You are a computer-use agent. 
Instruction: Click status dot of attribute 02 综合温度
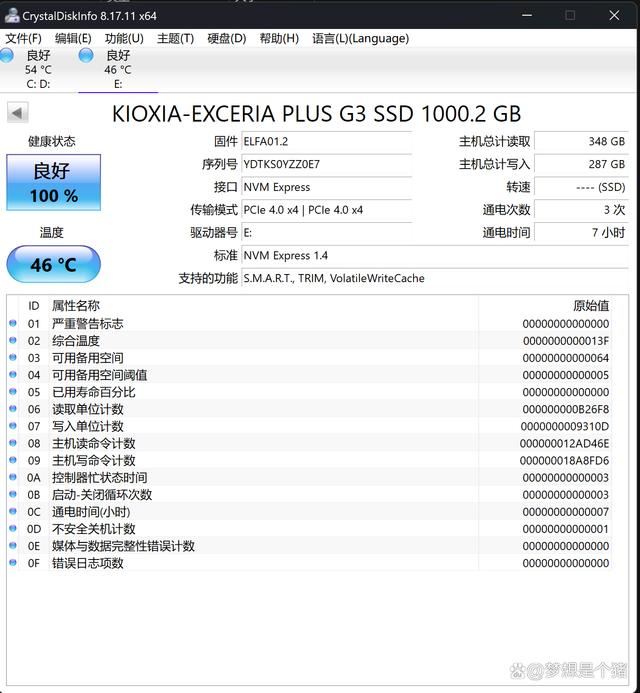coord(13,340)
